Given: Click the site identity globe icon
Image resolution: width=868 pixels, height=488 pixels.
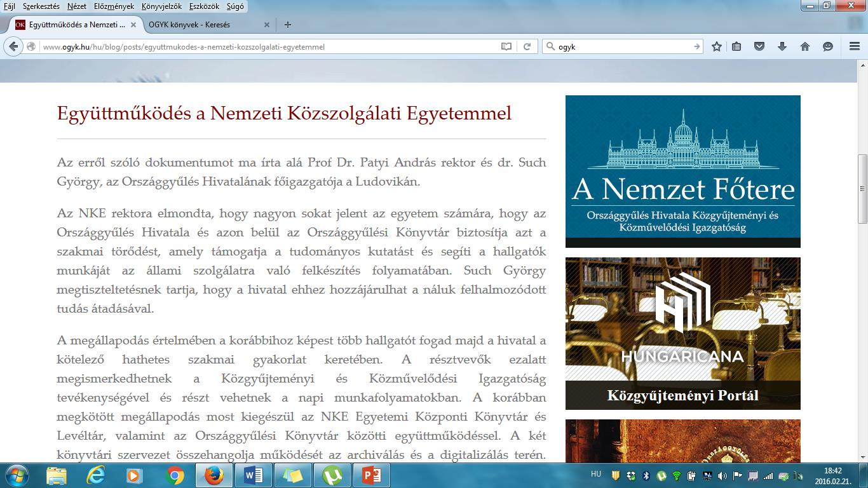Looking at the screenshot, I should (31, 46).
